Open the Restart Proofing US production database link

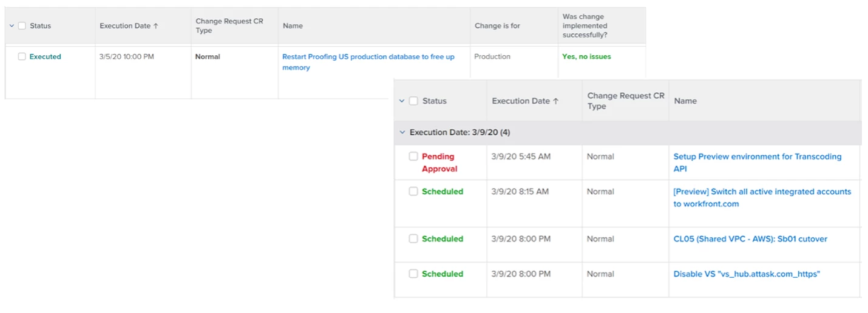pos(368,57)
